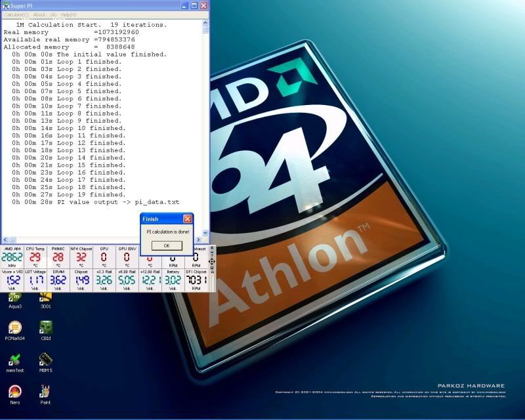Screen dimensions: 525x420
Task: Close the Super PI window
Action: [x=203, y=6]
